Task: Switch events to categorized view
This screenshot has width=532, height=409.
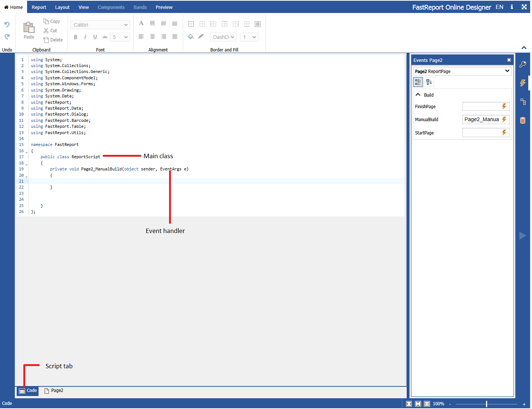Action: pos(418,82)
